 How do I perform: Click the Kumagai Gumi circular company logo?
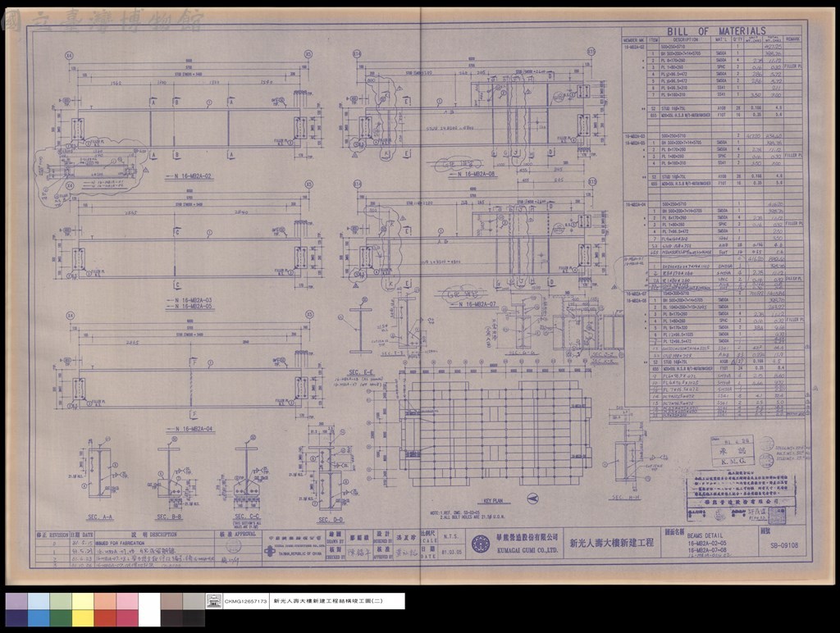481,544
